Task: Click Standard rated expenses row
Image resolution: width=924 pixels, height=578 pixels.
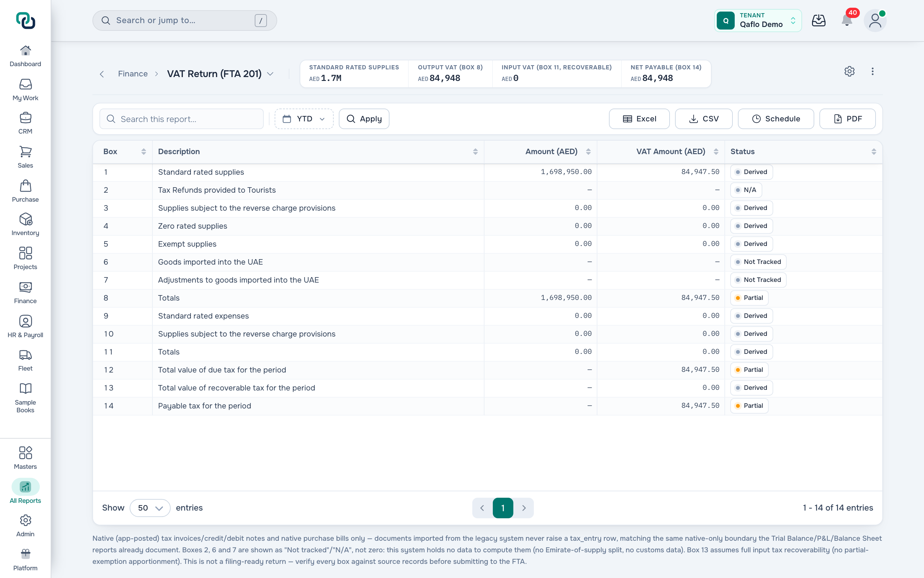Action: 487,316
